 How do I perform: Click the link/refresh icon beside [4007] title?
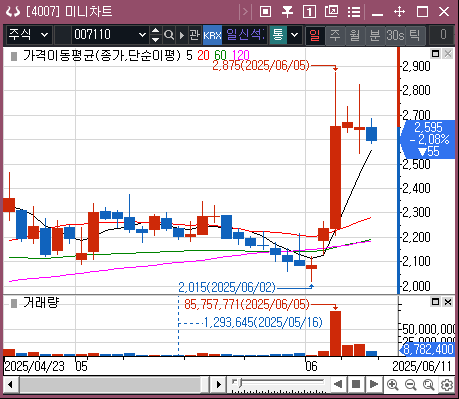[x=13, y=12]
